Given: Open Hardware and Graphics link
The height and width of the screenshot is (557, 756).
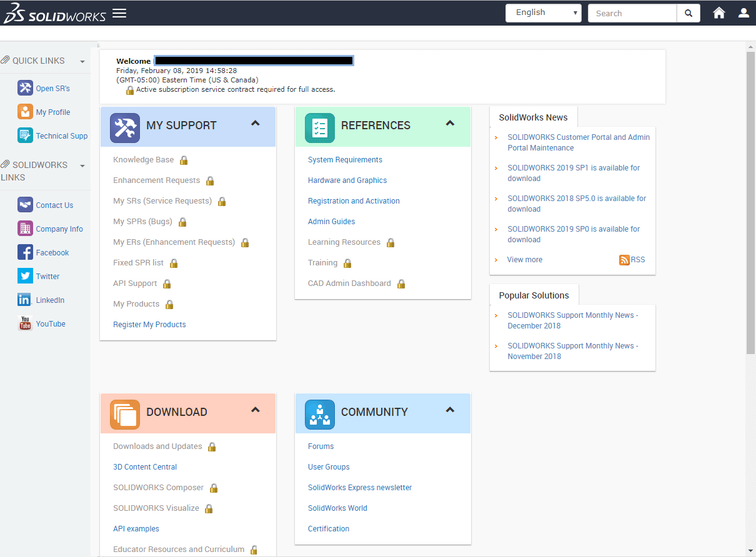Looking at the screenshot, I should (x=347, y=180).
